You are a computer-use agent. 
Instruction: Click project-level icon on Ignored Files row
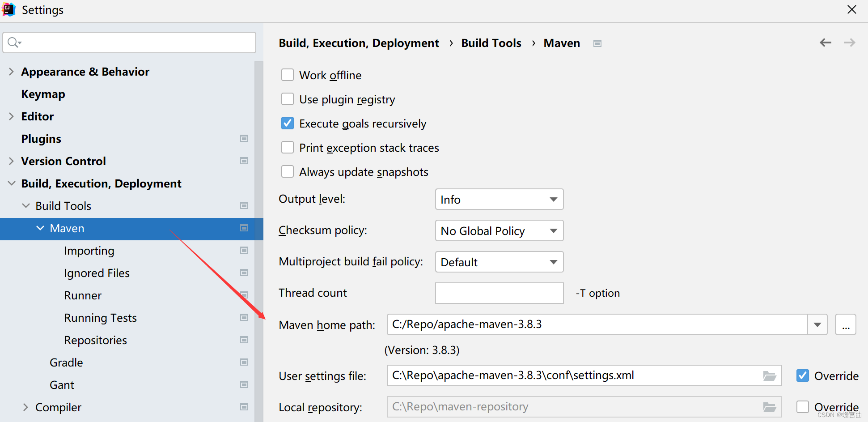point(244,273)
